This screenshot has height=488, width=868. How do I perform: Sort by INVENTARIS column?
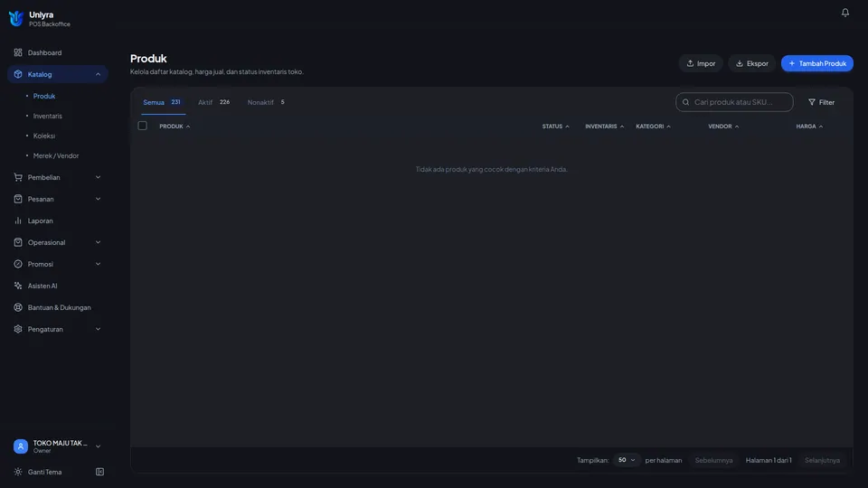pos(604,127)
